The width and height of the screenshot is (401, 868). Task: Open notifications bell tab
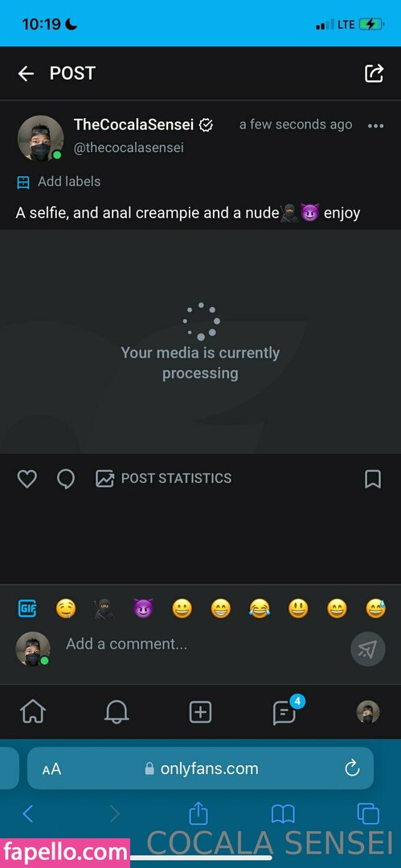[x=117, y=712]
